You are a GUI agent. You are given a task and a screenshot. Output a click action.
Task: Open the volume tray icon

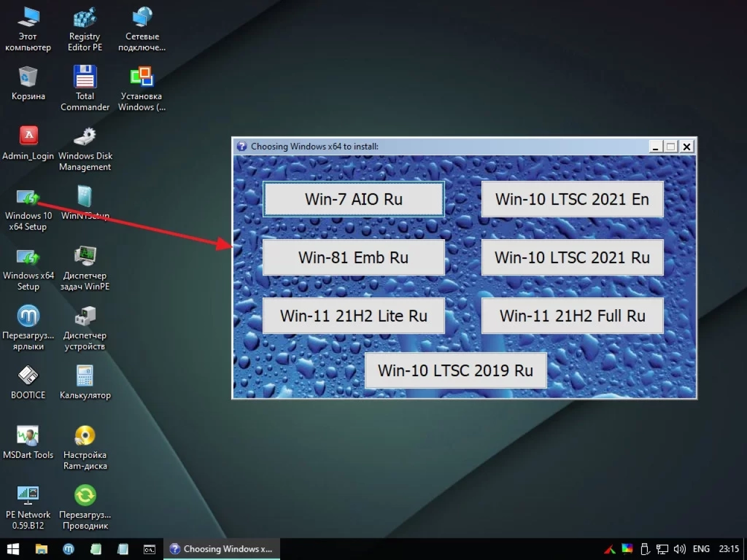tap(679, 549)
